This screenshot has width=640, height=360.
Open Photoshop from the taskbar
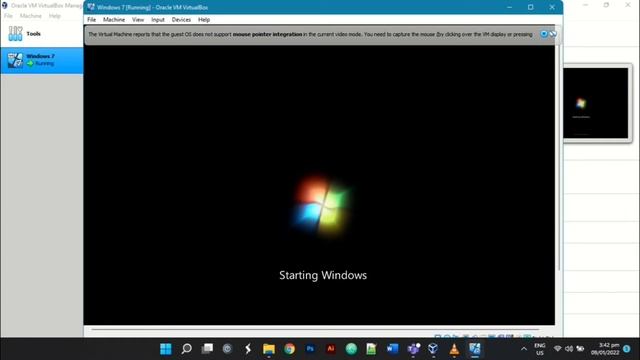tap(310, 349)
